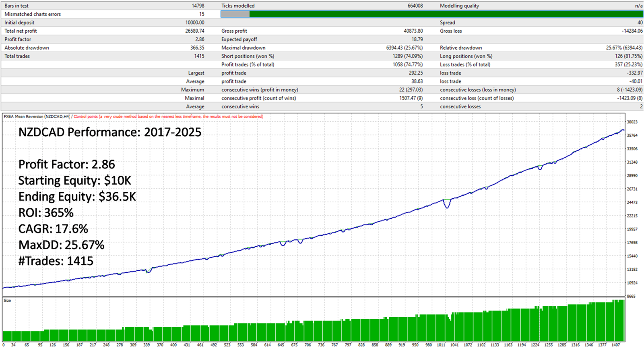Click the bars in test value 14798
Image resolution: width=644 pixels, height=349 pixels.
click(x=198, y=6)
